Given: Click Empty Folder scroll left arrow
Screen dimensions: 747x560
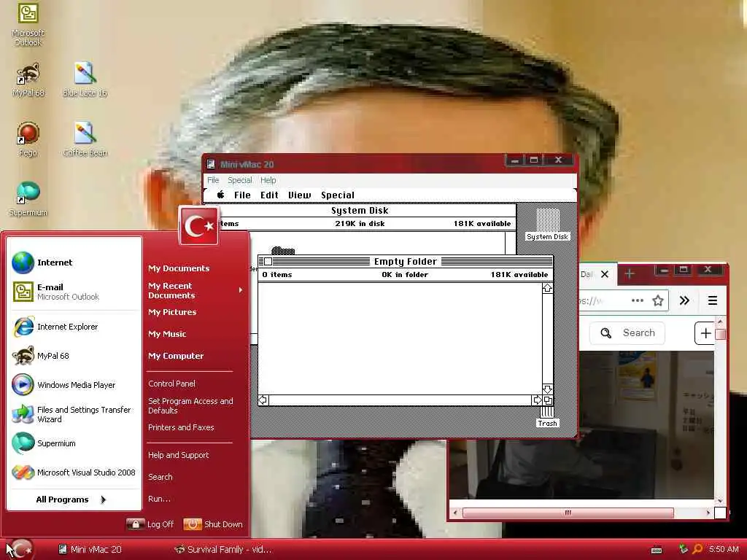Looking at the screenshot, I should point(263,400).
